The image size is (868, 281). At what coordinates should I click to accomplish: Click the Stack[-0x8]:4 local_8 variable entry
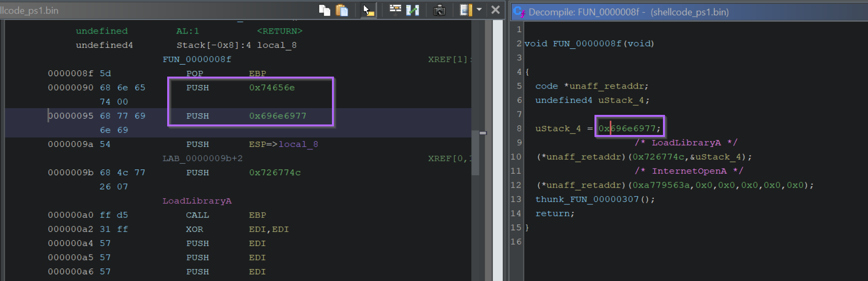pyautogui.click(x=237, y=45)
